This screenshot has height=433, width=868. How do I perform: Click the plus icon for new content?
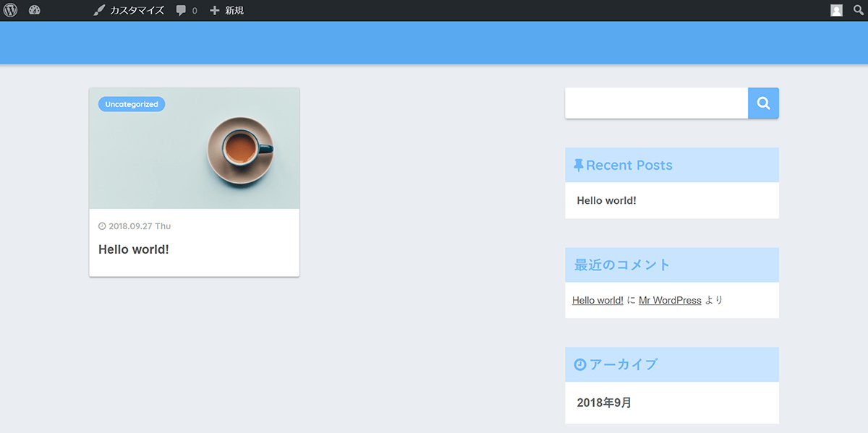(214, 11)
